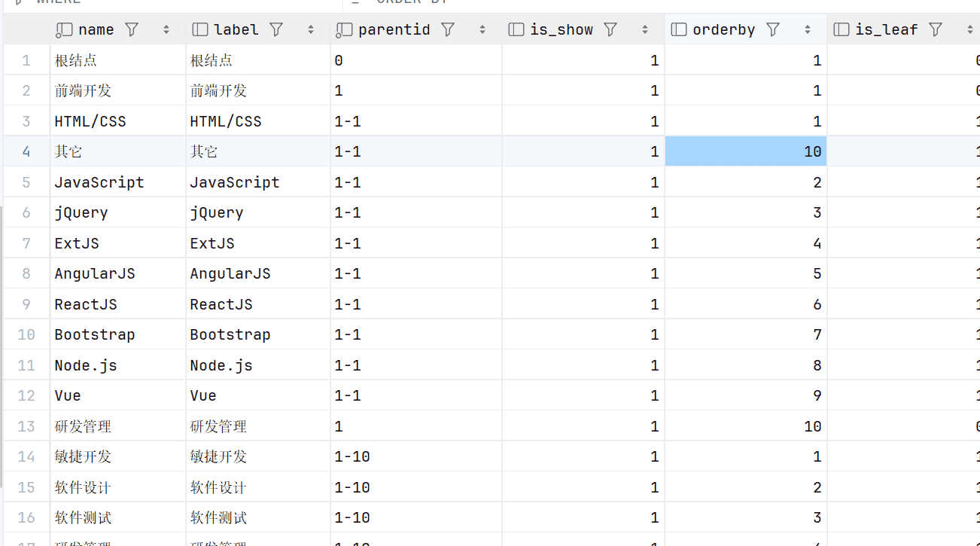
Task: Click sort arrows on orderby column
Action: pos(808,30)
